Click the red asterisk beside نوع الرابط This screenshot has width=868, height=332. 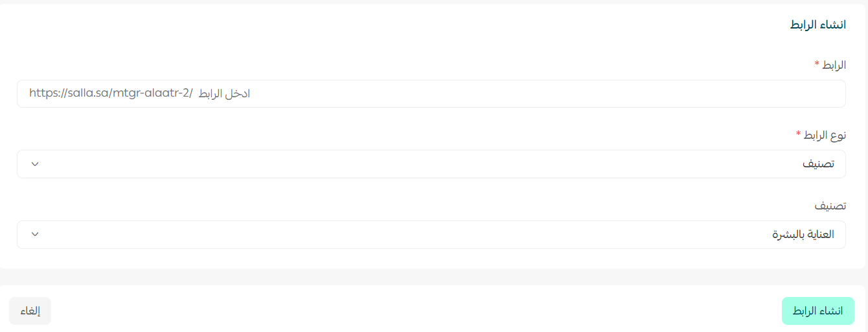[799, 135]
